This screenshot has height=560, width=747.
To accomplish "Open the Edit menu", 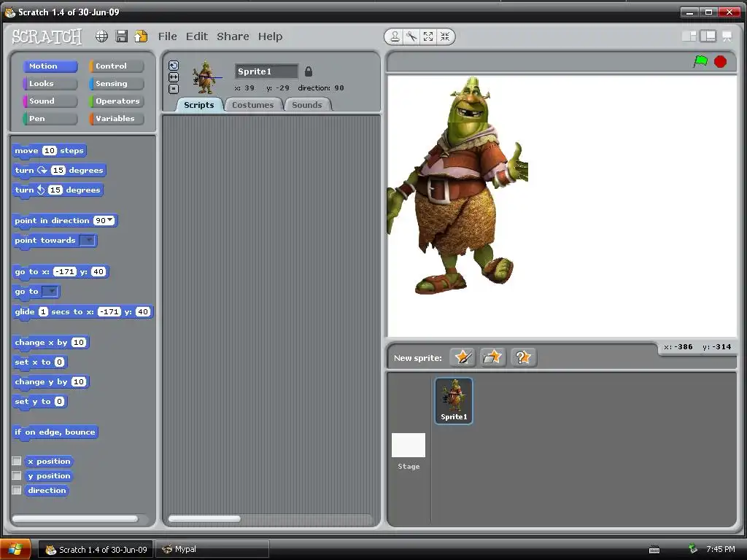I will [x=197, y=36].
